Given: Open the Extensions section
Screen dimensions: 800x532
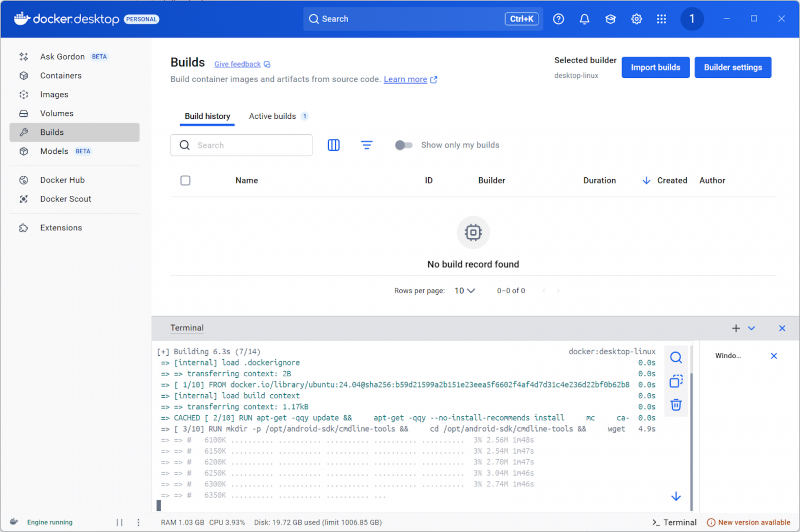Looking at the screenshot, I should (x=74, y=228).
